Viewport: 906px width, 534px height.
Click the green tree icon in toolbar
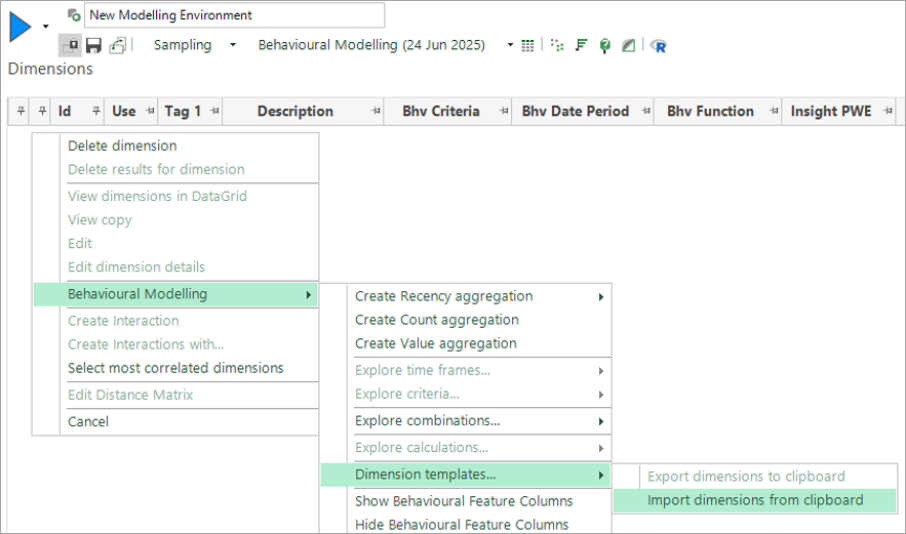pyautogui.click(x=605, y=45)
